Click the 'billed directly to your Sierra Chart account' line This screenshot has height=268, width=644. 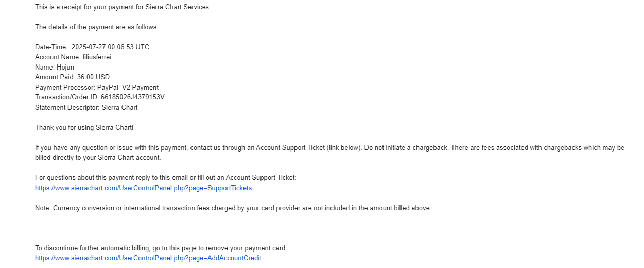coord(98,158)
